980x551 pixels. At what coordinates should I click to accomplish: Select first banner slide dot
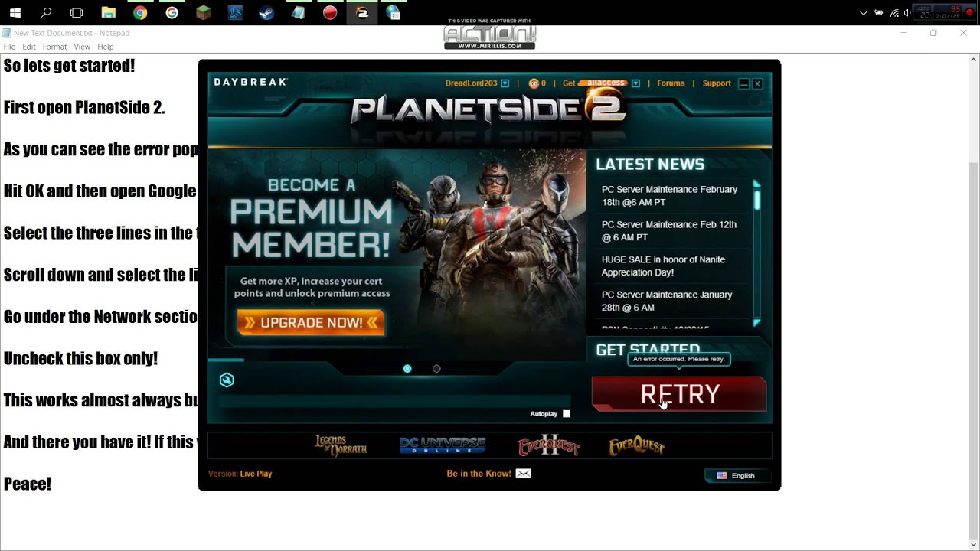click(407, 369)
